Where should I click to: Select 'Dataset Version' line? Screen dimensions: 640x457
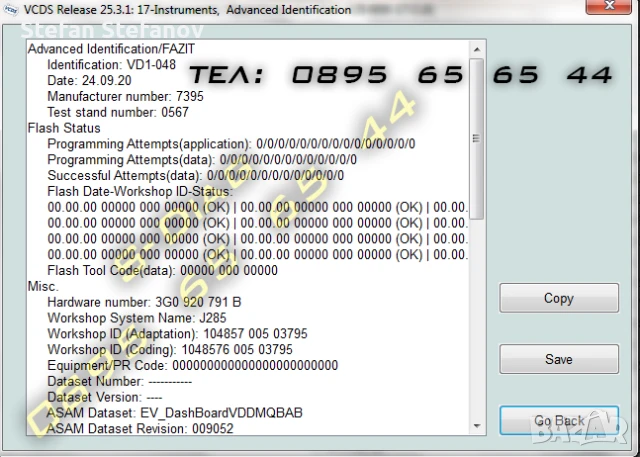(105, 397)
